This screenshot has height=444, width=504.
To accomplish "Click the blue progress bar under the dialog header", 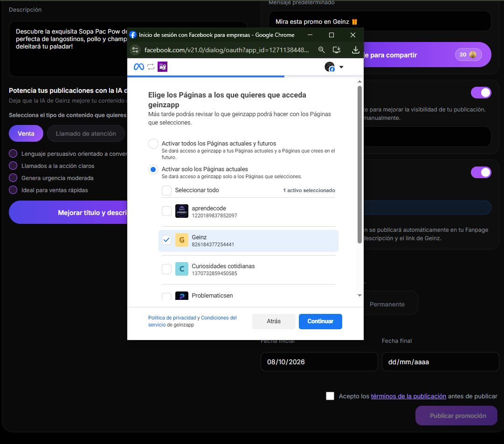I will 206,76.
